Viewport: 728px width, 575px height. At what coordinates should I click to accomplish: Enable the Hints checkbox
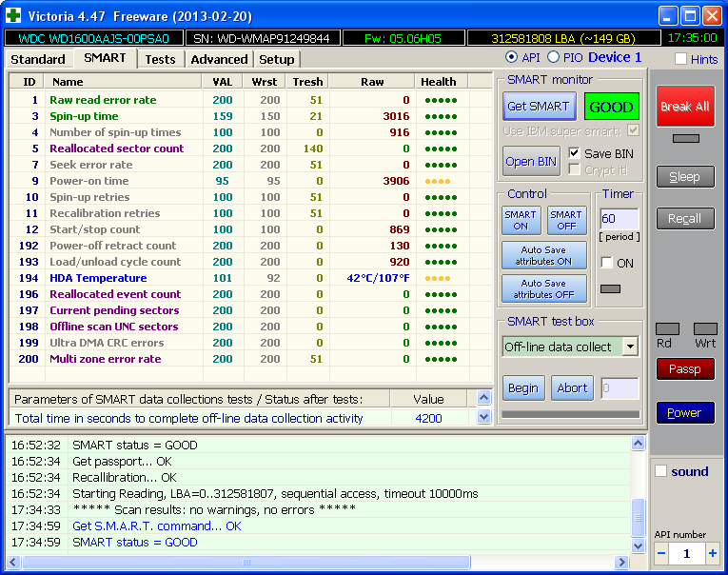(680, 59)
